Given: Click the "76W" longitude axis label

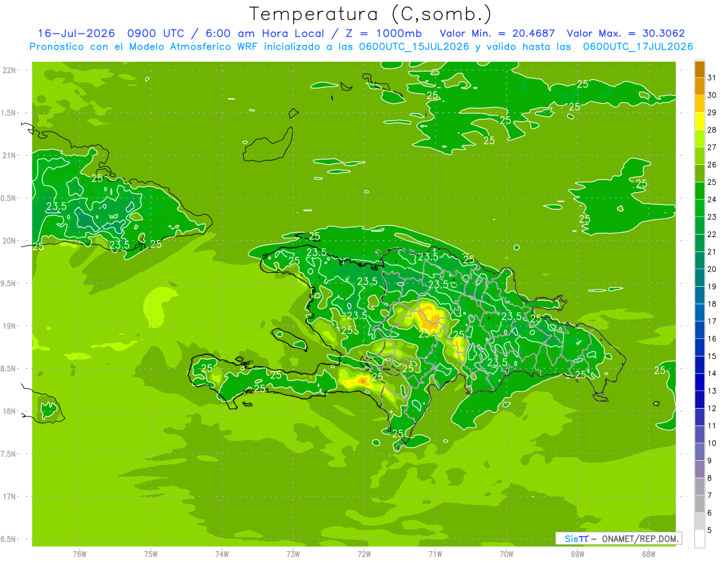Looking at the screenshot, I should 79,554.
